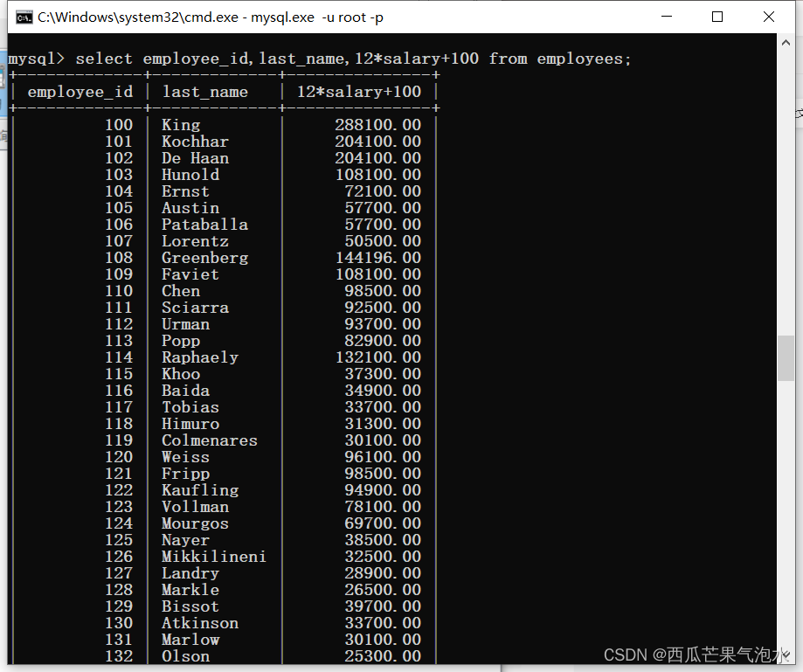The width and height of the screenshot is (803, 672).
Task: Click value 132100.00
Action: click(x=378, y=357)
